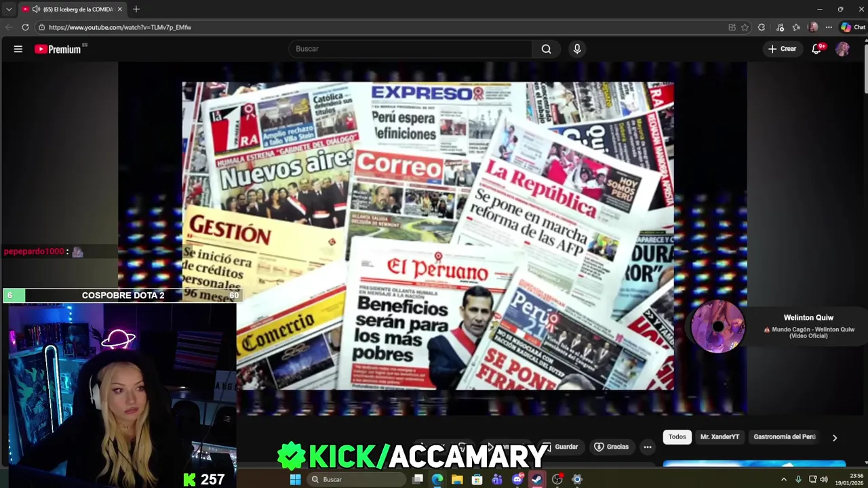Click the taskbar Buscar search box

coord(356,479)
